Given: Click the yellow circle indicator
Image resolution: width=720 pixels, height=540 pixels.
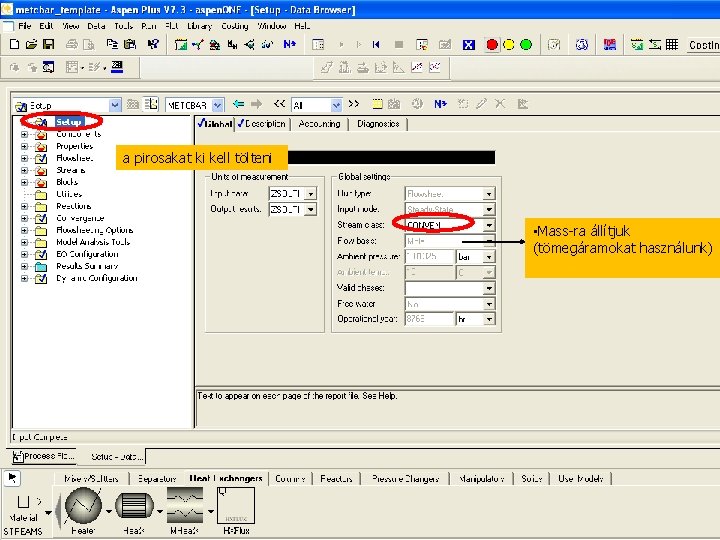Looking at the screenshot, I should tap(509, 45).
